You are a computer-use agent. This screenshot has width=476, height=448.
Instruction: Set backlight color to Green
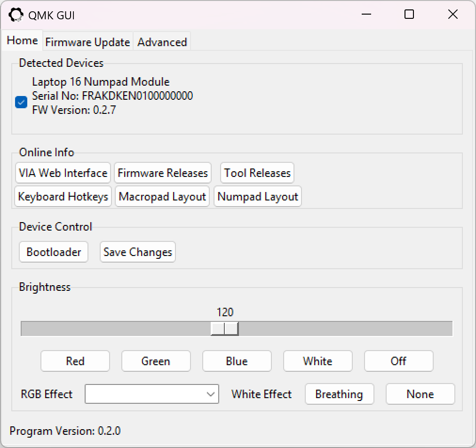tap(156, 361)
